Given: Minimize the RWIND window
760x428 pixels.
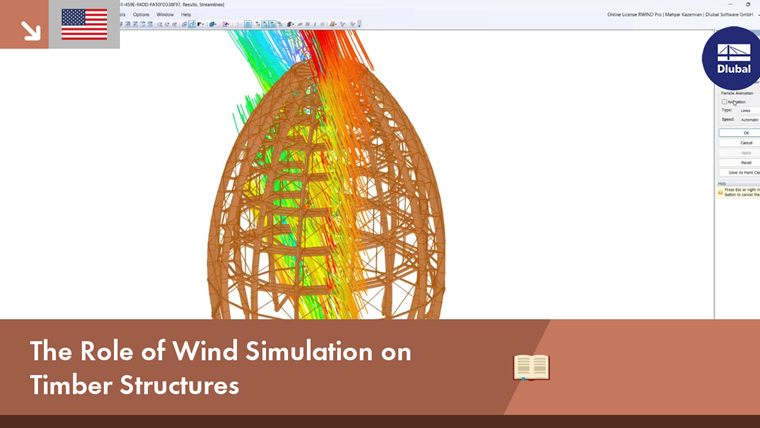Looking at the screenshot, I should click(730, 4).
